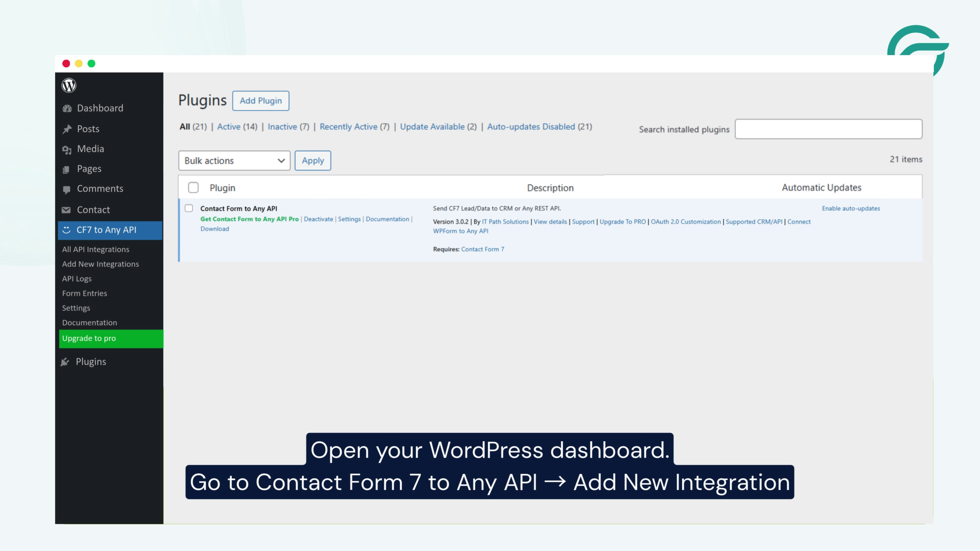980x551 pixels.
Task: Switch to the Inactive plugins filter
Action: click(x=283, y=127)
